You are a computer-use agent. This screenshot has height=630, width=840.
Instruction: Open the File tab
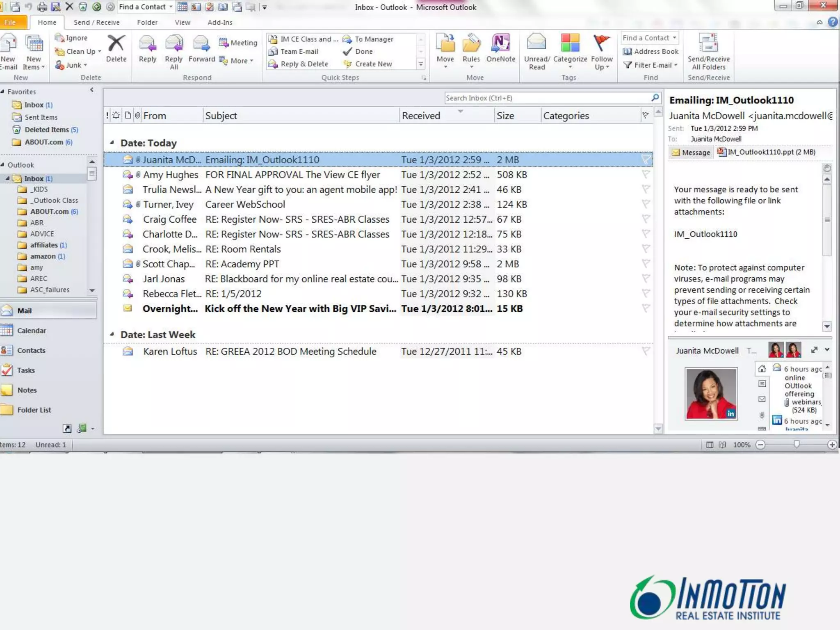click(x=10, y=22)
